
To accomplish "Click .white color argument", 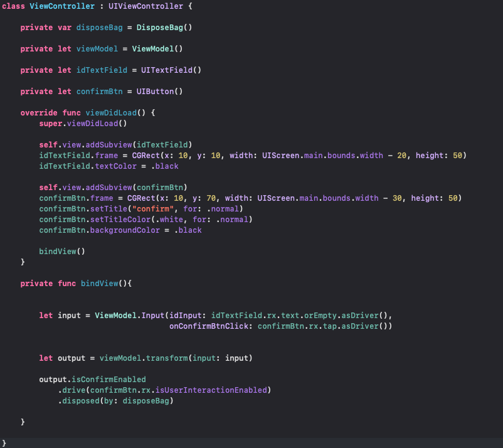I will coord(169,220).
